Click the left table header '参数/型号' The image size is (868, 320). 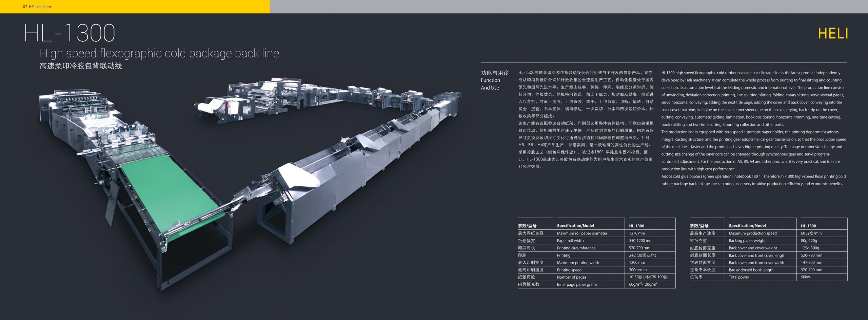point(527,226)
